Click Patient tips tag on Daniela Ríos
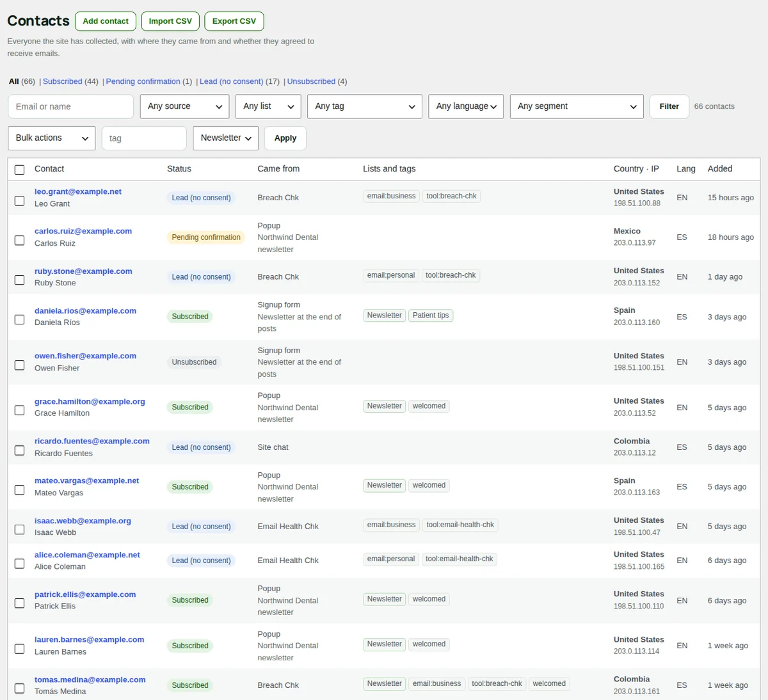This screenshot has height=700, width=768. point(431,315)
